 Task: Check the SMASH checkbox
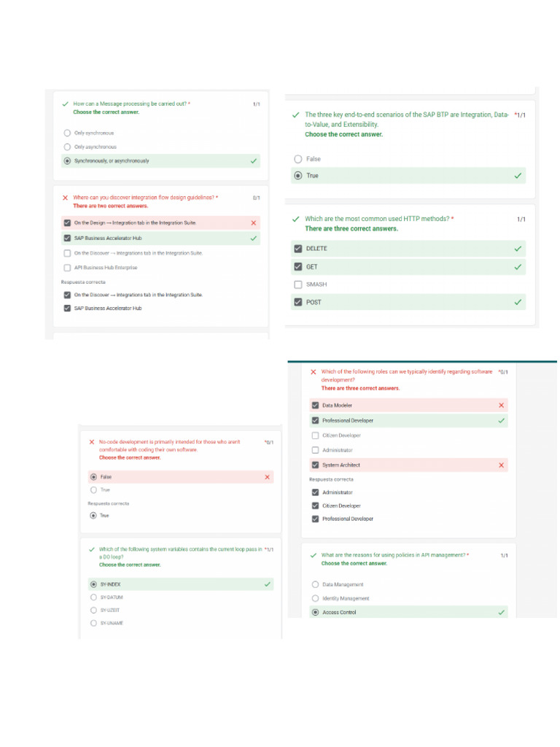[297, 285]
